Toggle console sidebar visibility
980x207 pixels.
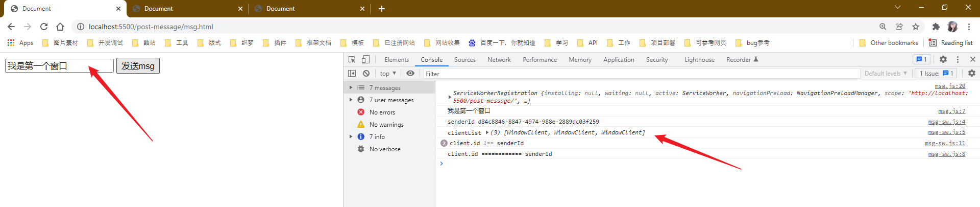pyautogui.click(x=352, y=74)
